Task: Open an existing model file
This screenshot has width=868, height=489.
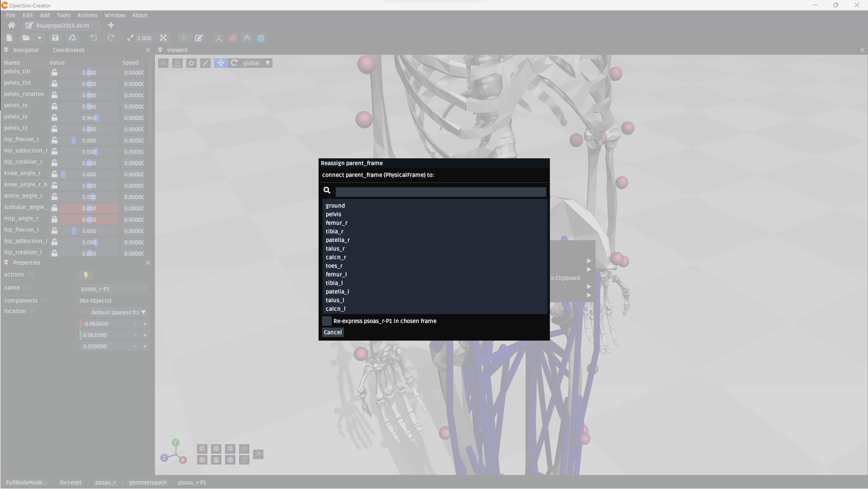Action: coord(26,38)
